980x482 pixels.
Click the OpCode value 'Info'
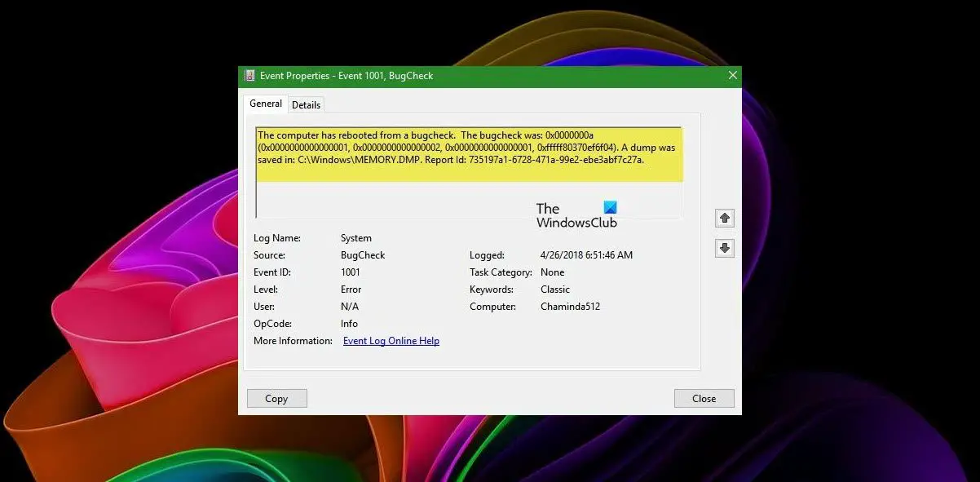[349, 324]
